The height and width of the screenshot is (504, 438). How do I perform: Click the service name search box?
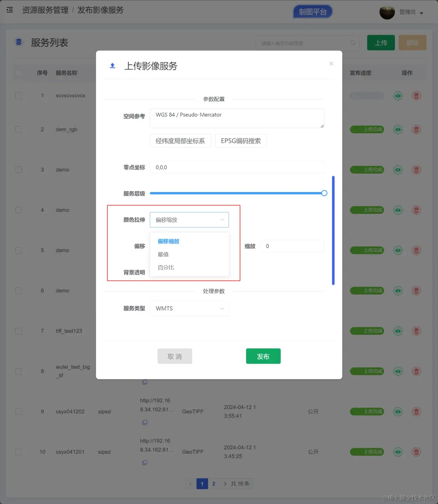point(307,43)
